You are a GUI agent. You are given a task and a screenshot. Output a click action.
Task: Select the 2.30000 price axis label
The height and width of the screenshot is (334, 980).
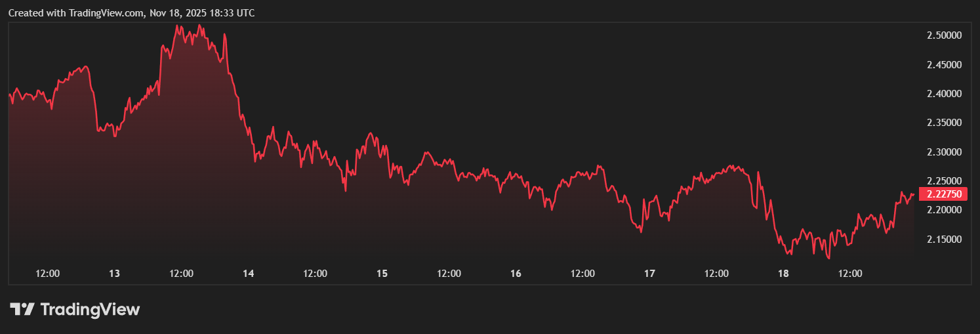click(x=944, y=152)
